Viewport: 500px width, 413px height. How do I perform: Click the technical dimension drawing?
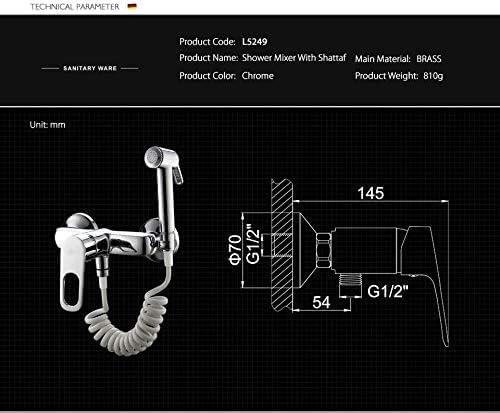tap(339, 263)
